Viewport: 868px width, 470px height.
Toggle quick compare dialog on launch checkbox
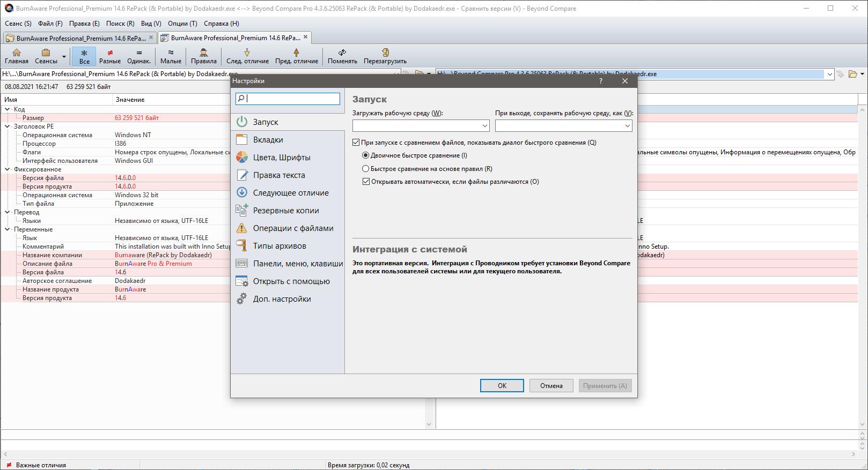coord(356,143)
